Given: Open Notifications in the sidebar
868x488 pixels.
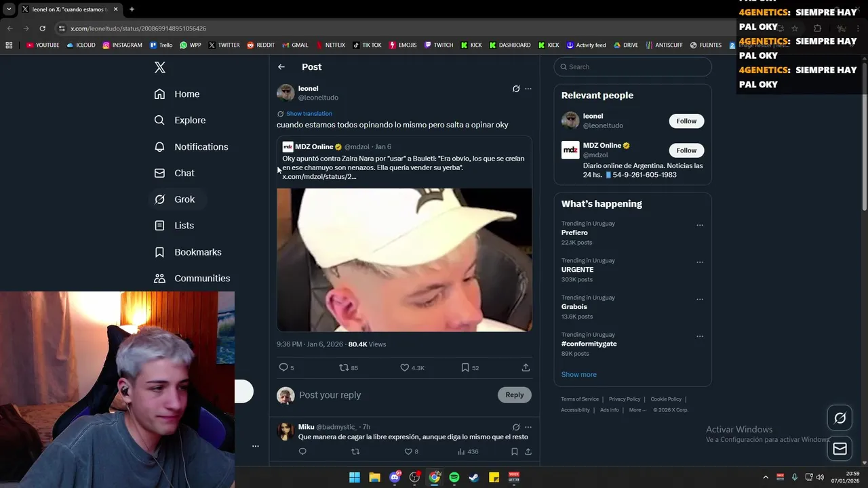Looking at the screenshot, I should (191, 146).
